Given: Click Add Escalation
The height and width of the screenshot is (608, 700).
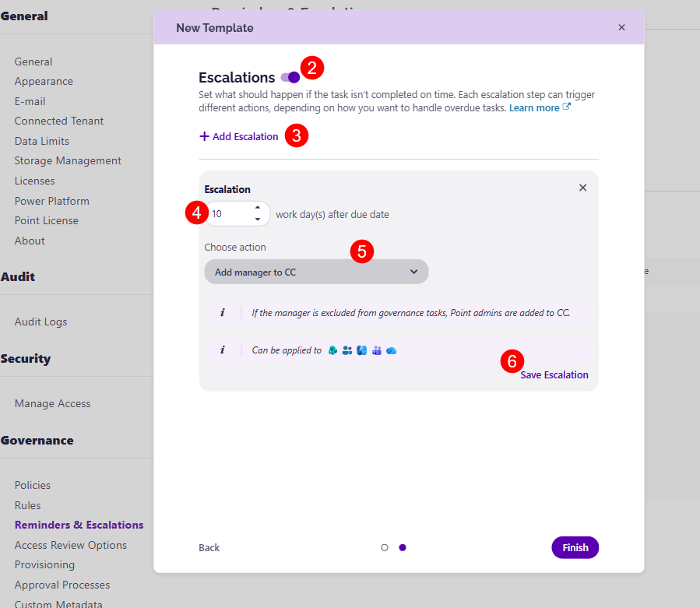Looking at the screenshot, I should coord(239,135).
